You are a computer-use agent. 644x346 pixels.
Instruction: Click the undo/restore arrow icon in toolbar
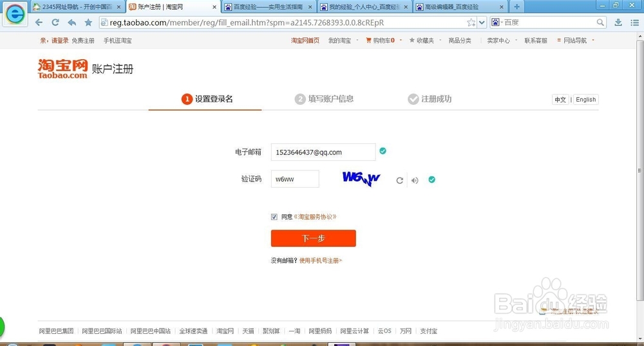[72, 23]
